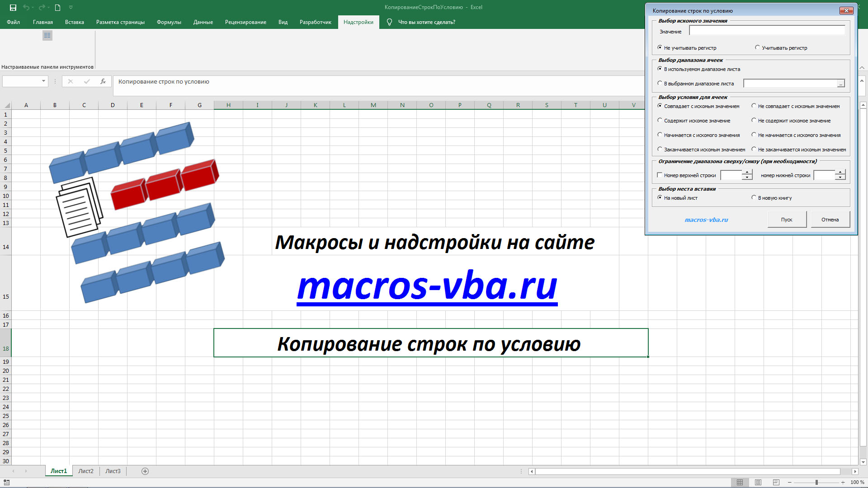This screenshot has height=488, width=868.
Task: Click the Tell Me lightbulb icon
Action: click(389, 22)
